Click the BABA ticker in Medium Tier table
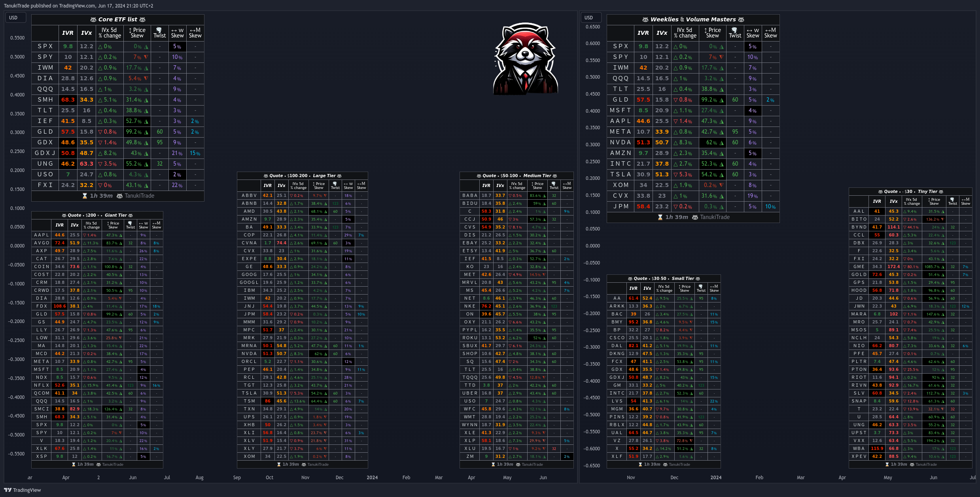 (470, 195)
